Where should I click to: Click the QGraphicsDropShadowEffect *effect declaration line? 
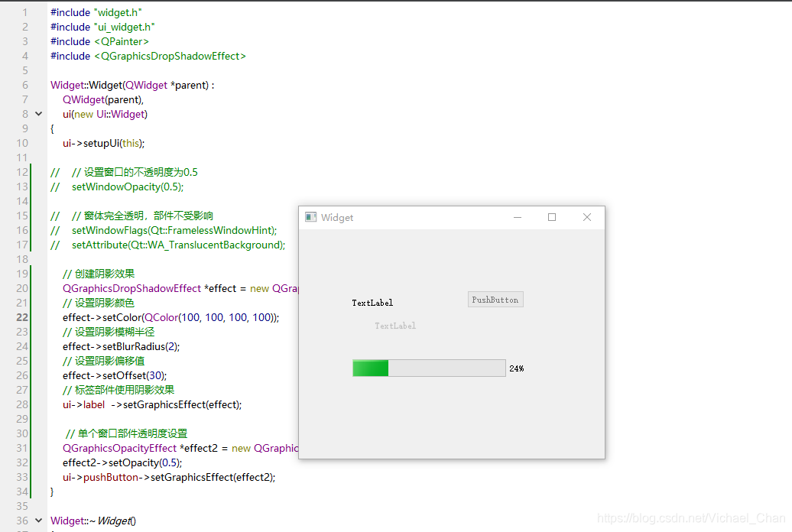[180, 288]
